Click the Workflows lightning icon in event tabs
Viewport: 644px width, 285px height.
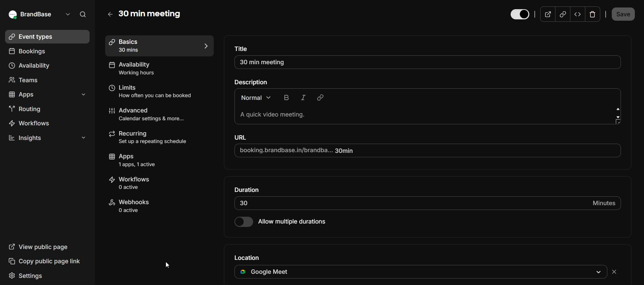112,180
